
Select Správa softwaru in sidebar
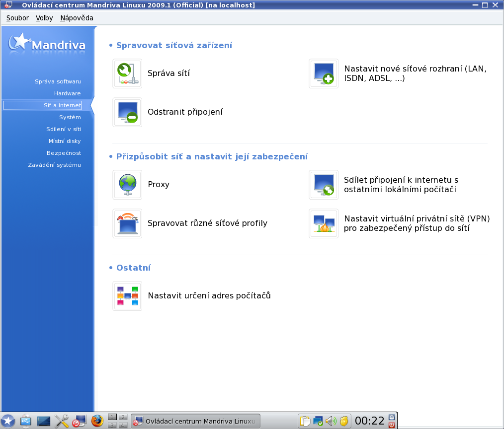58,81
